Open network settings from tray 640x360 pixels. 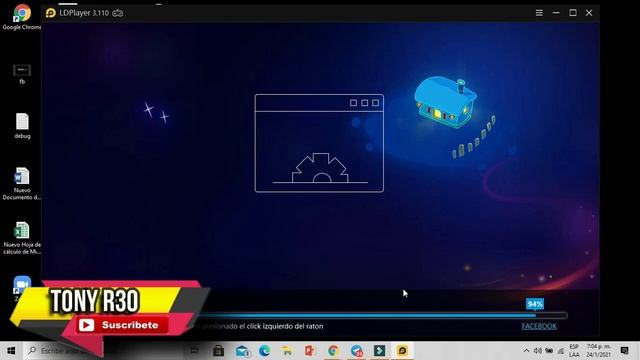pyautogui.click(x=561, y=351)
